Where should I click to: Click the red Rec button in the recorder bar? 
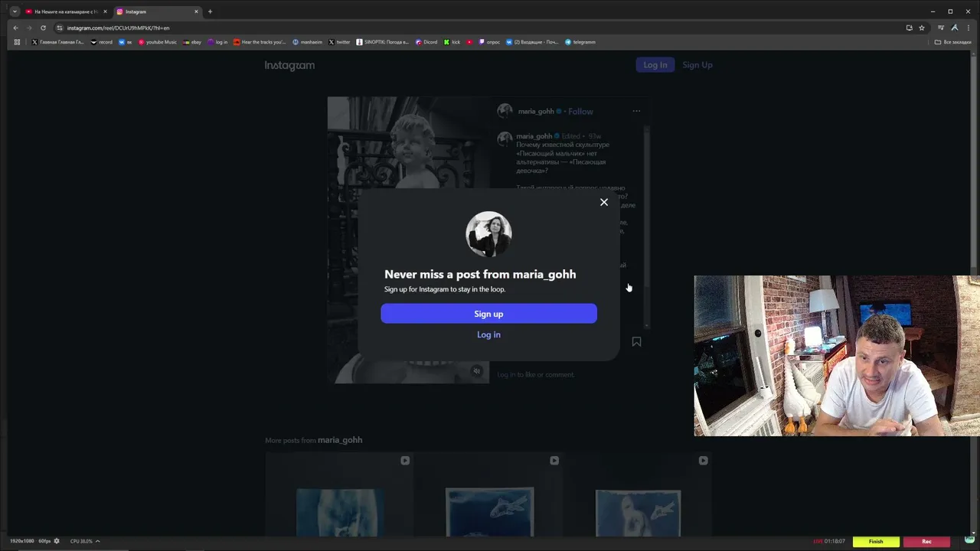[x=926, y=541]
